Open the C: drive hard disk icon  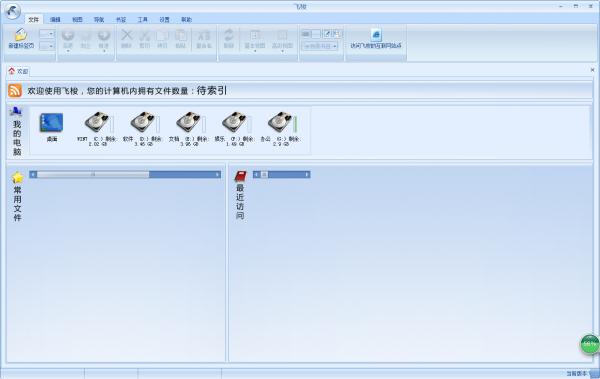97,123
